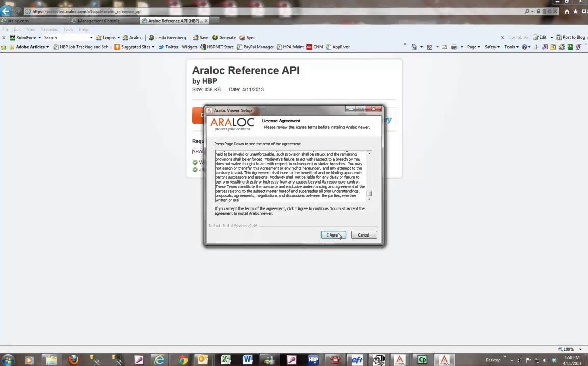Click the license text scroll up arrow
The width and height of the screenshot is (588, 366).
click(x=369, y=154)
